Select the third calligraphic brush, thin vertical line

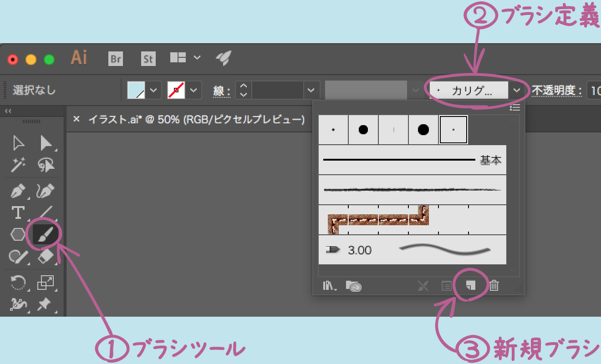[x=393, y=130]
